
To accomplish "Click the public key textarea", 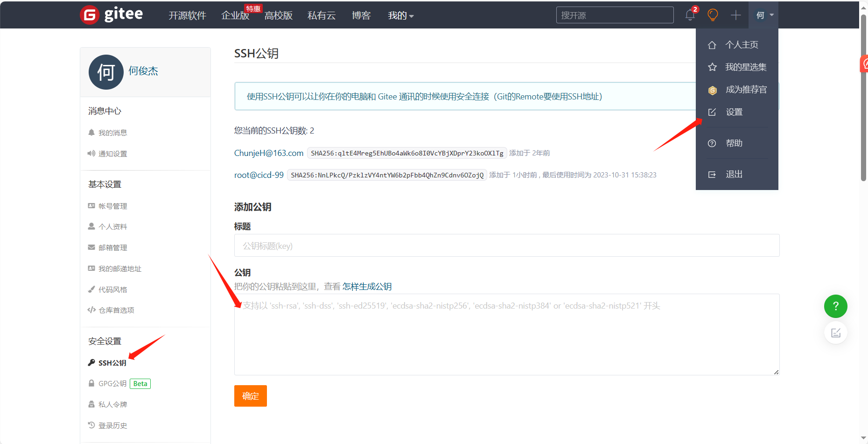I will coord(507,334).
